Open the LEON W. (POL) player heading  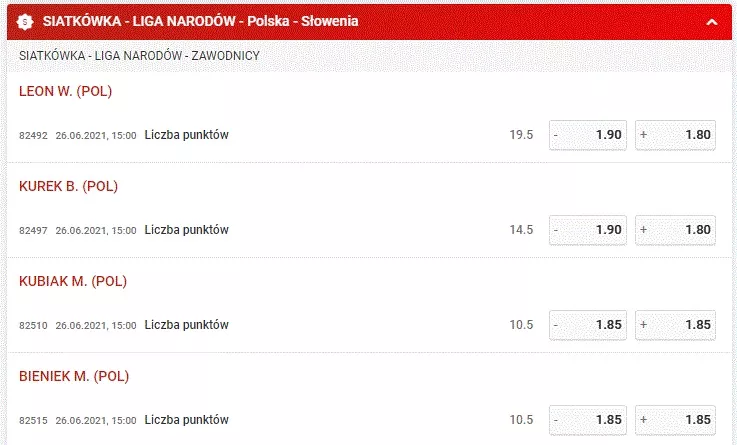(65, 91)
